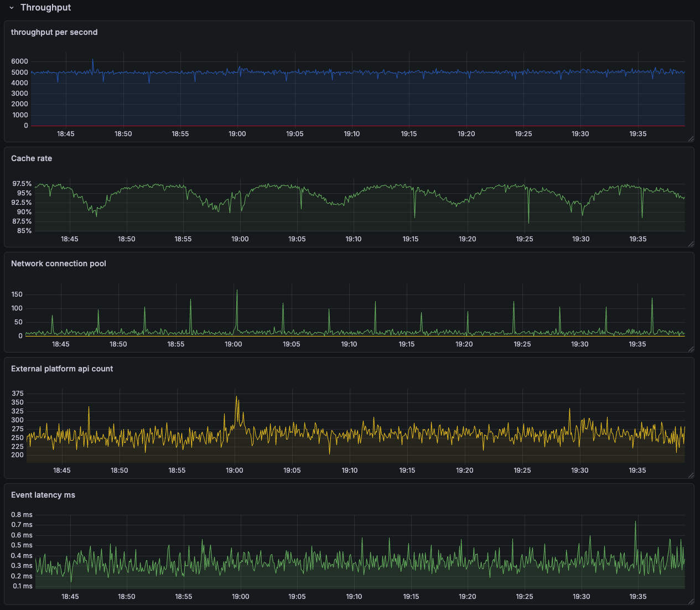Click 5000 y-axis label in throughput panel
This screenshot has width=700, height=610.
[19, 73]
